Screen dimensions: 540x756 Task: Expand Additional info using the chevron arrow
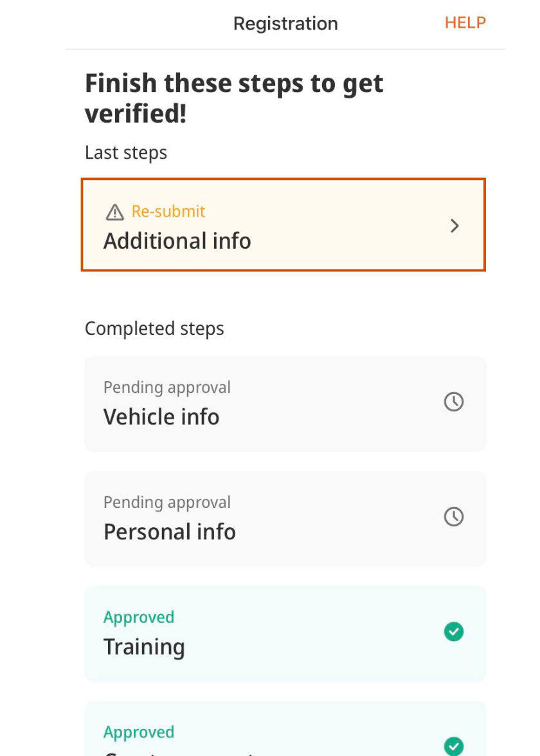click(x=455, y=226)
